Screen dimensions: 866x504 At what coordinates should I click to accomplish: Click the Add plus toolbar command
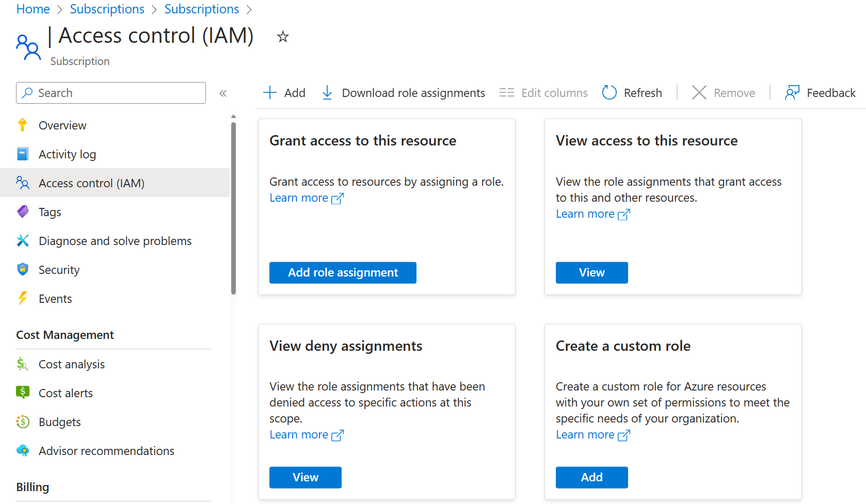[x=284, y=93]
